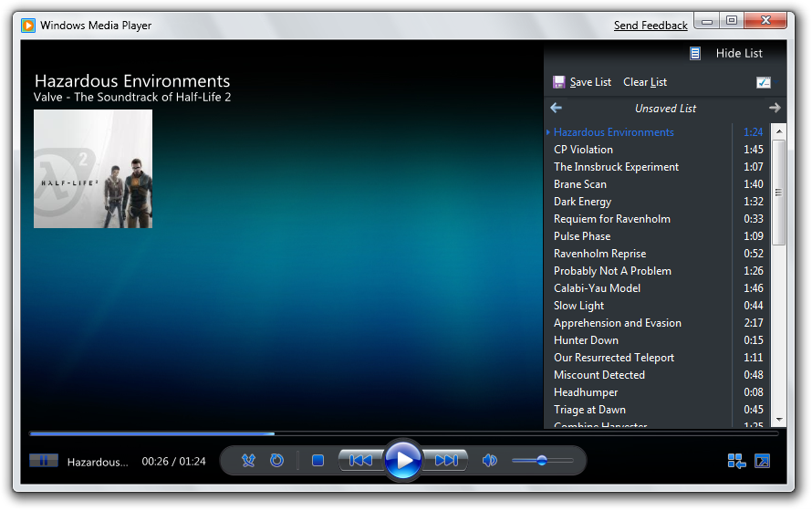Select the track Dark Energy
812x511 pixels.
[582, 202]
